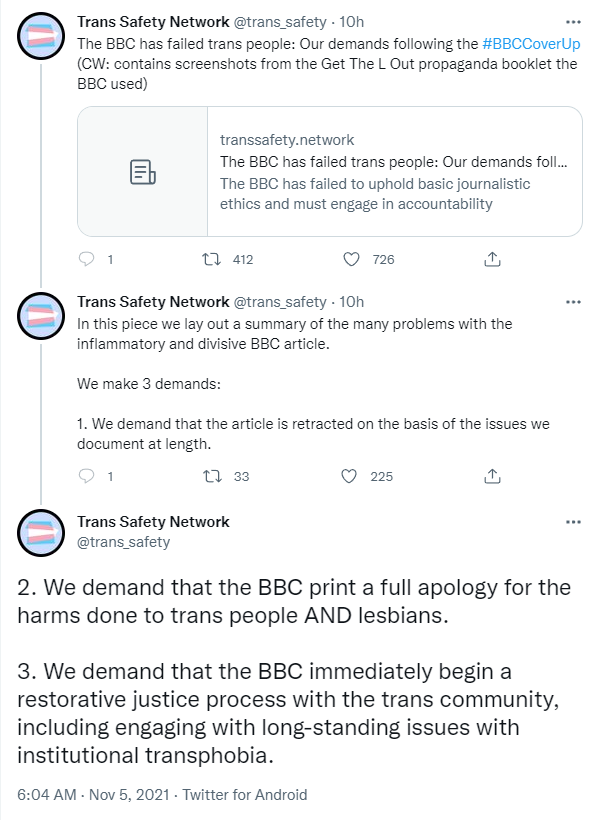Click the 6:04 AM · Nov 5, 2021 timestamp
This screenshot has height=820, width=596.
(x=93, y=795)
